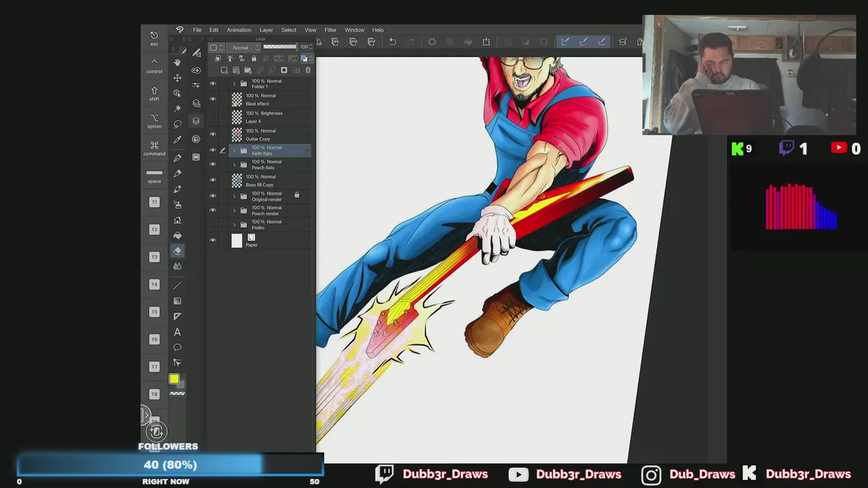Hide the Peach render folder
The height and width of the screenshot is (488, 868).
click(213, 211)
